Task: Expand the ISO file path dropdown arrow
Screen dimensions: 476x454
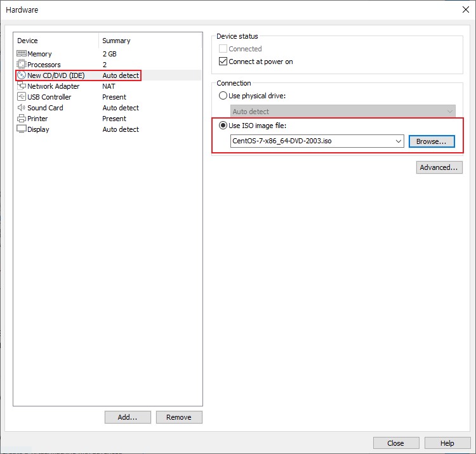Action: click(399, 141)
